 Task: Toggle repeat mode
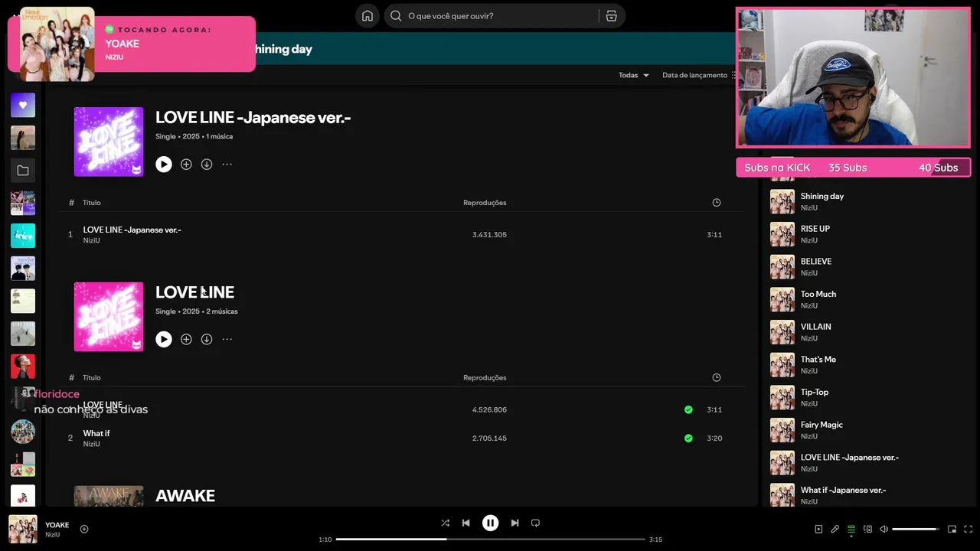click(536, 523)
